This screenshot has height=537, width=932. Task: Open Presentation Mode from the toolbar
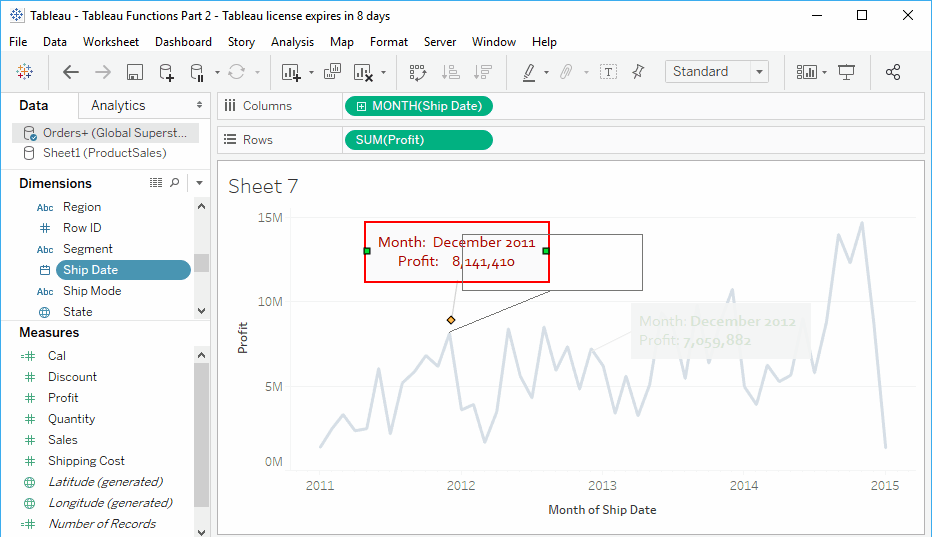[x=847, y=72]
